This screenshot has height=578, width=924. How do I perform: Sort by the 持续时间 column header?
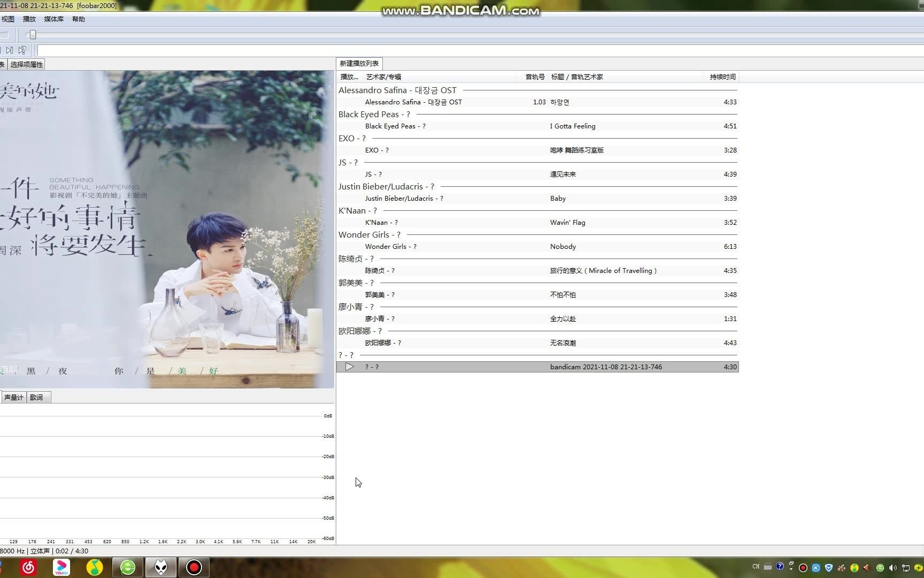pyautogui.click(x=721, y=77)
